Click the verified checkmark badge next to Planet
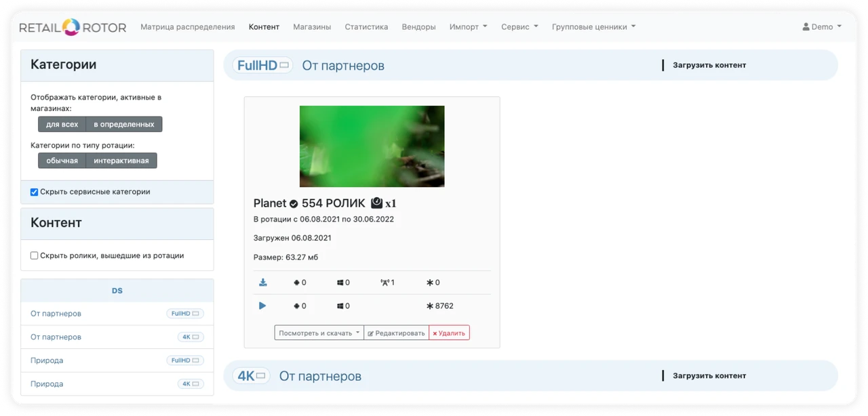Screen dimensions: 868x416 pyautogui.click(x=294, y=203)
